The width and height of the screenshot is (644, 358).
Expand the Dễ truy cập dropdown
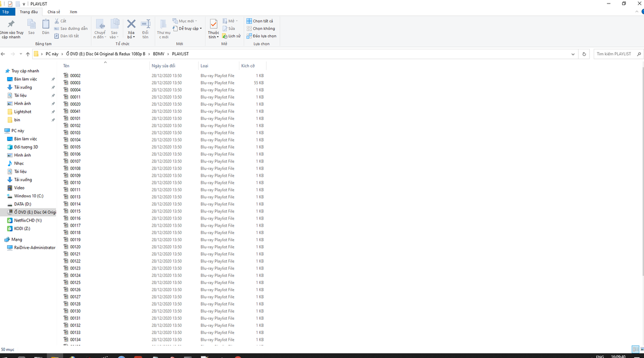tap(187, 29)
